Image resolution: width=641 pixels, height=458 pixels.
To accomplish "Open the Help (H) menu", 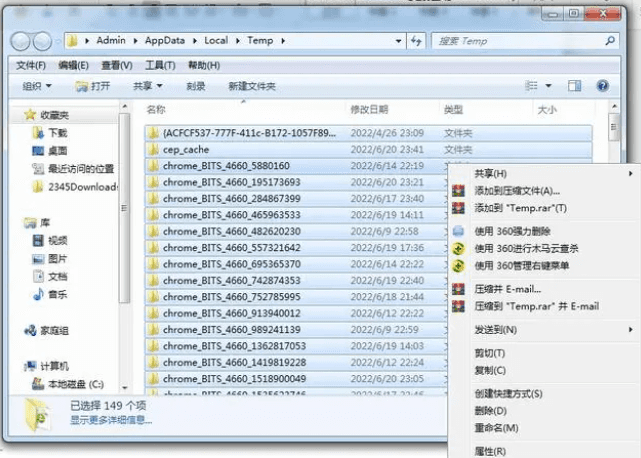I will [x=204, y=65].
